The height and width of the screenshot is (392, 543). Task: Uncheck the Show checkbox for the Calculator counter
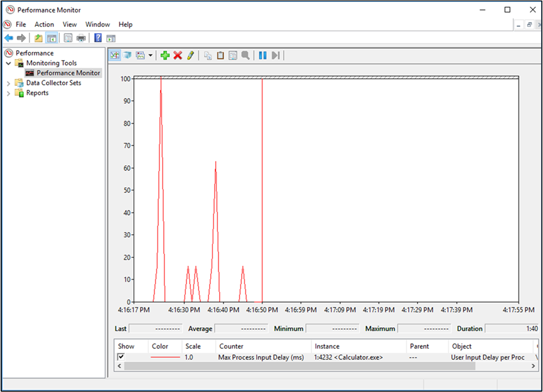tap(121, 357)
